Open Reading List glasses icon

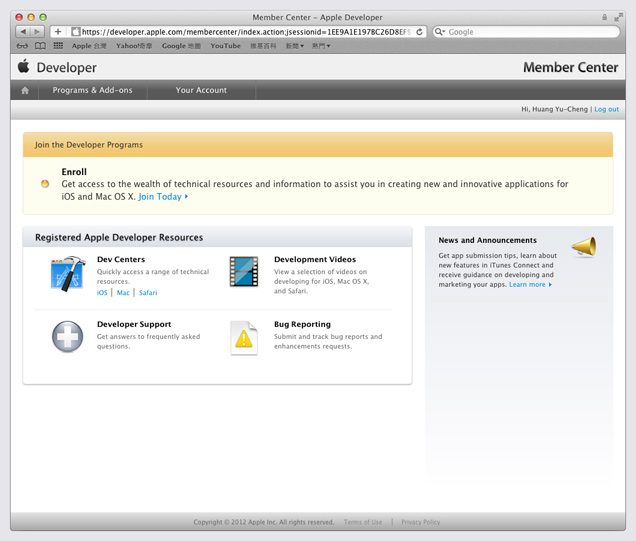click(22, 46)
